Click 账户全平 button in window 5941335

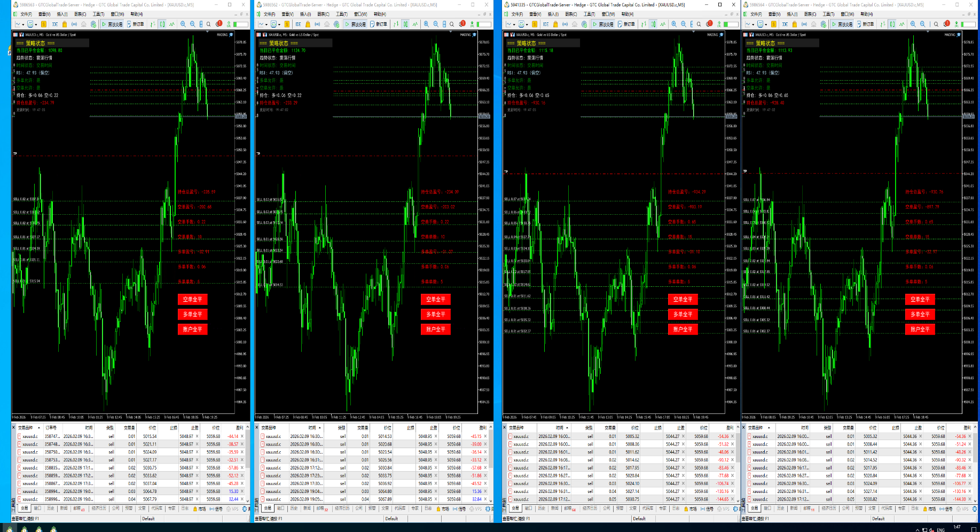(x=683, y=330)
